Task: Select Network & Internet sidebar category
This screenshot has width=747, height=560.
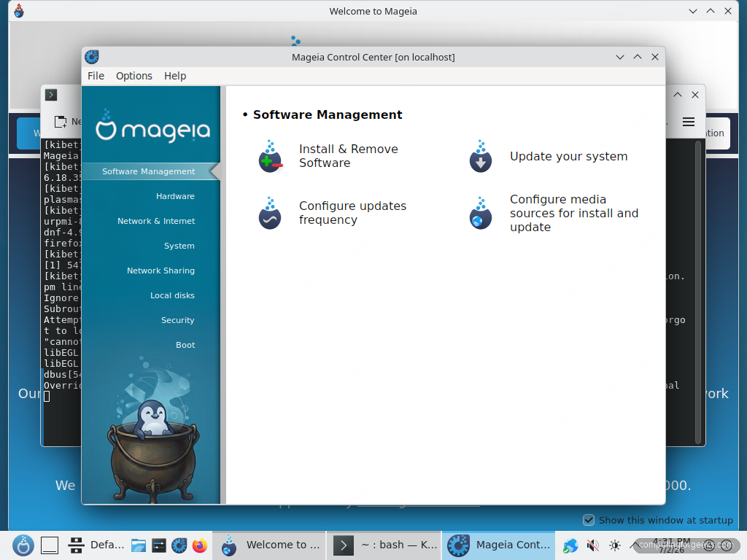Action: [156, 221]
